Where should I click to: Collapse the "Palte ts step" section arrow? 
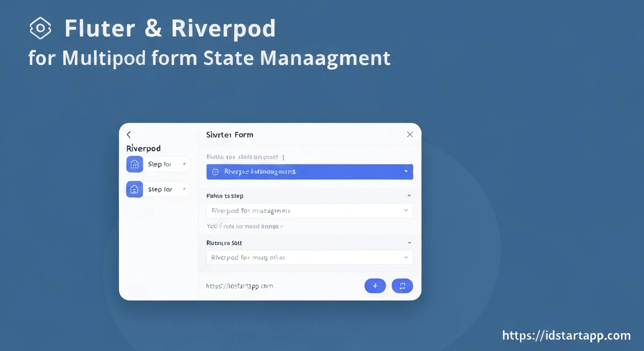click(409, 196)
